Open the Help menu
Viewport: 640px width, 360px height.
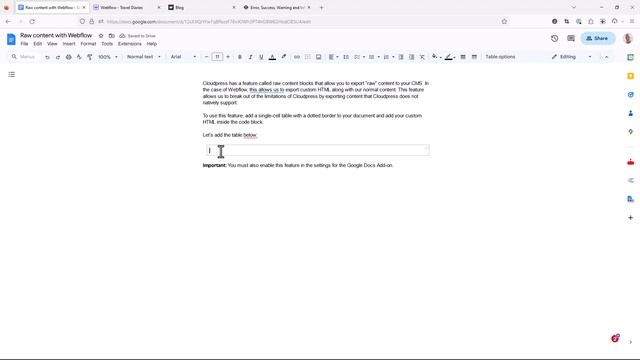(152, 44)
